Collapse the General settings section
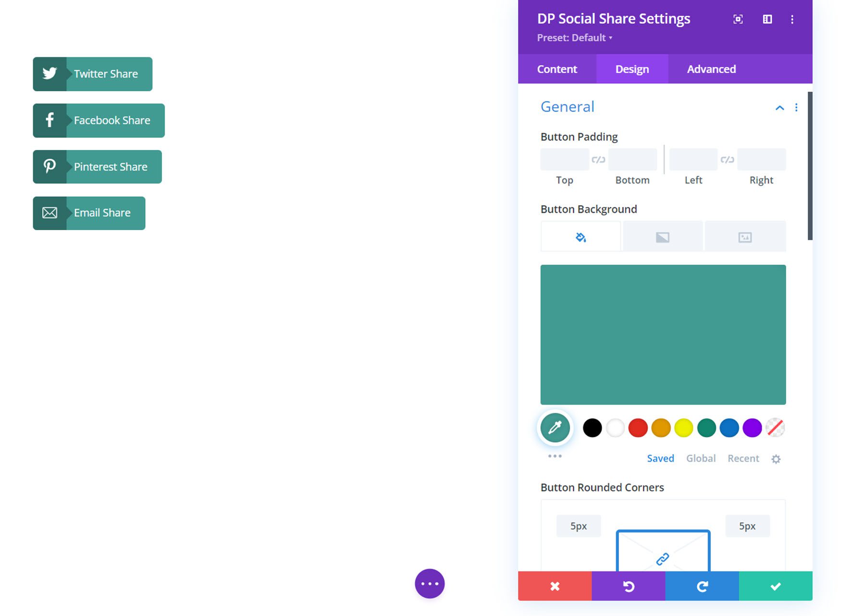The image size is (865, 616). (x=779, y=108)
